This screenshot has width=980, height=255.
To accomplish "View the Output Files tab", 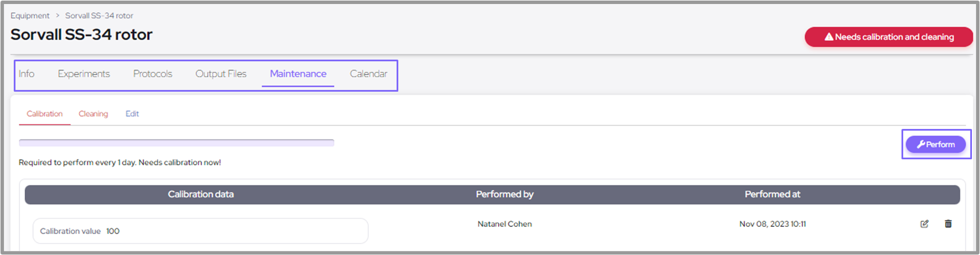I will [221, 74].
